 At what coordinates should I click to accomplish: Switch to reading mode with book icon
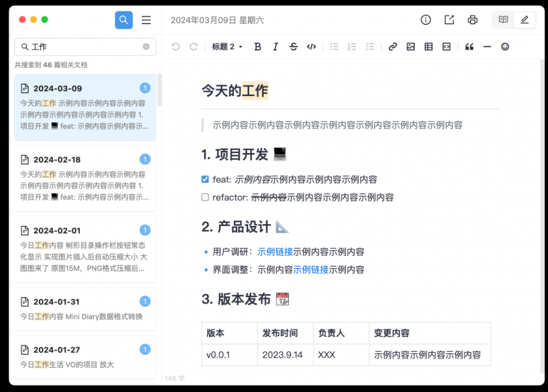503,19
